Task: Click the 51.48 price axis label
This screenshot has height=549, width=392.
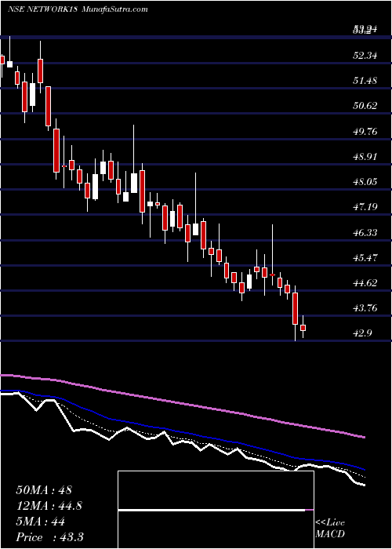Action: pos(365,80)
